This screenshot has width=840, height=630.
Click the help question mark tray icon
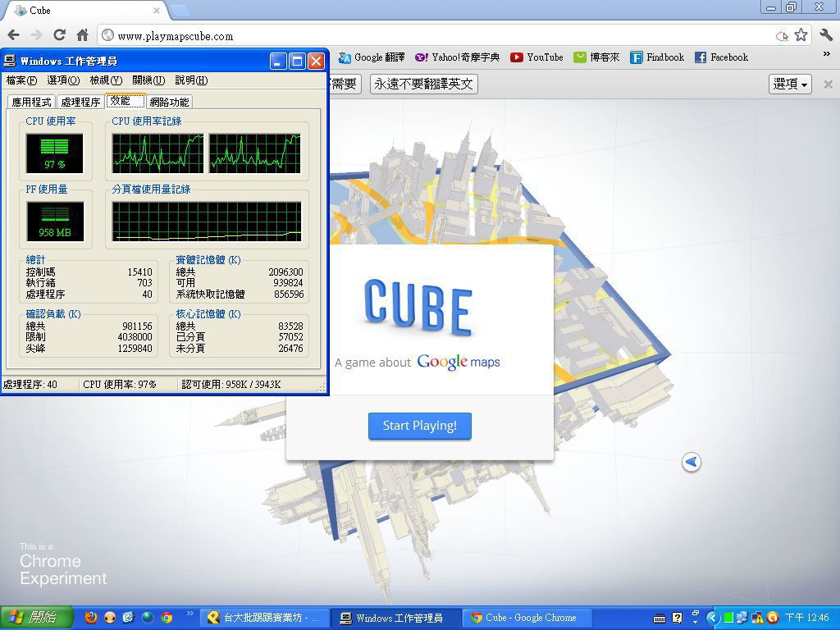(x=677, y=618)
